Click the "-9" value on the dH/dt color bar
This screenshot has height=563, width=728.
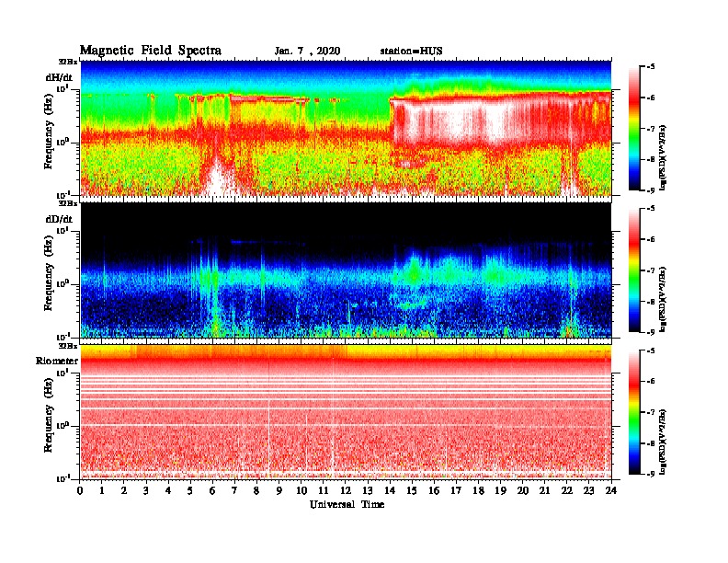tap(651, 190)
